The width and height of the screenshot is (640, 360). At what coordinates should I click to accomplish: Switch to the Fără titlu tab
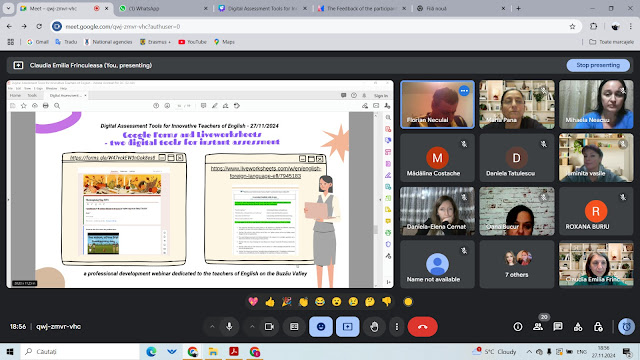point(460,8)
